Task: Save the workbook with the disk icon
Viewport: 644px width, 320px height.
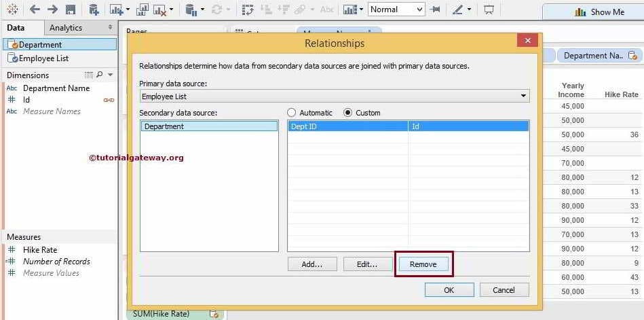Action: [x=71, y=10]
